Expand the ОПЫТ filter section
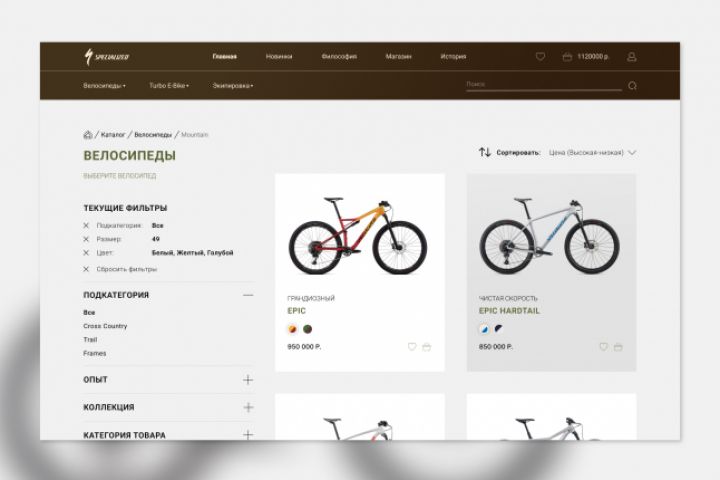Screen dimensions: 720x480 click(248, 380)
